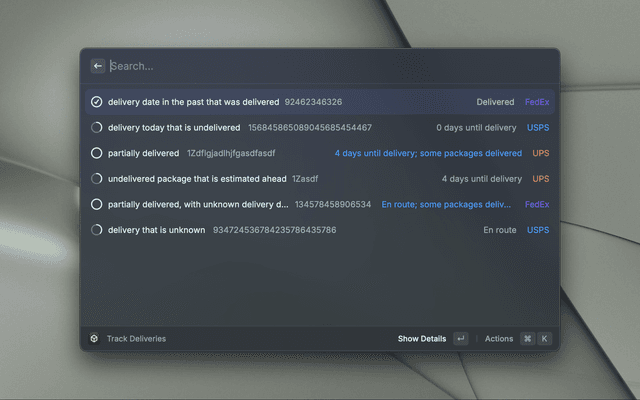
Task: Click the status circle for delivery today undelivered
Action: 97,128
